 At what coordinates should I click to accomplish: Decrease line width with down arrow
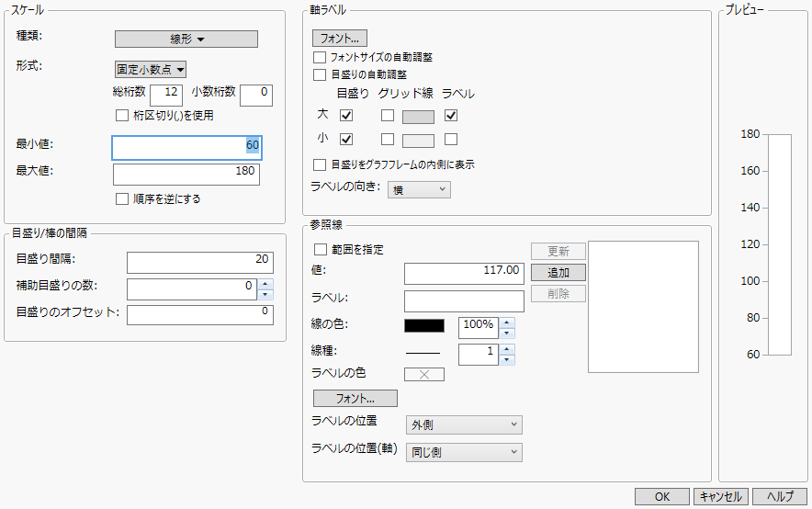click(507, 360)
